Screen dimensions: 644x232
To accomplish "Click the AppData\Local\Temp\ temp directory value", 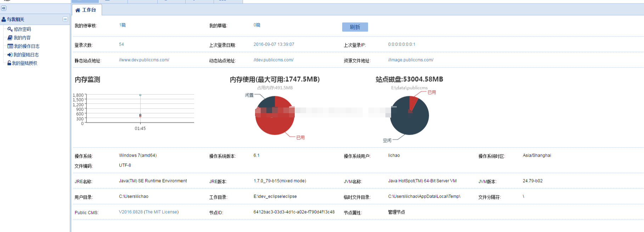I will click(x=424, y=197).
